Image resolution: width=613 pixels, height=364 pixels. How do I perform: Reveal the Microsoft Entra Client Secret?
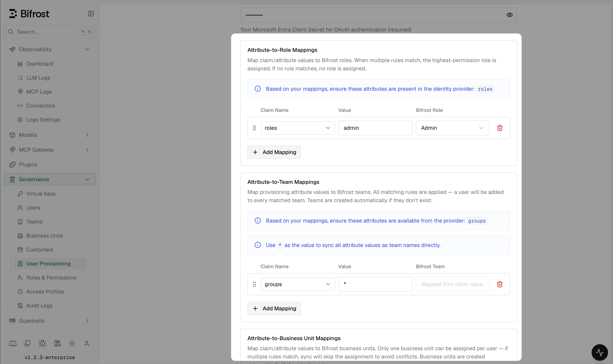click(x=510, y=15)
